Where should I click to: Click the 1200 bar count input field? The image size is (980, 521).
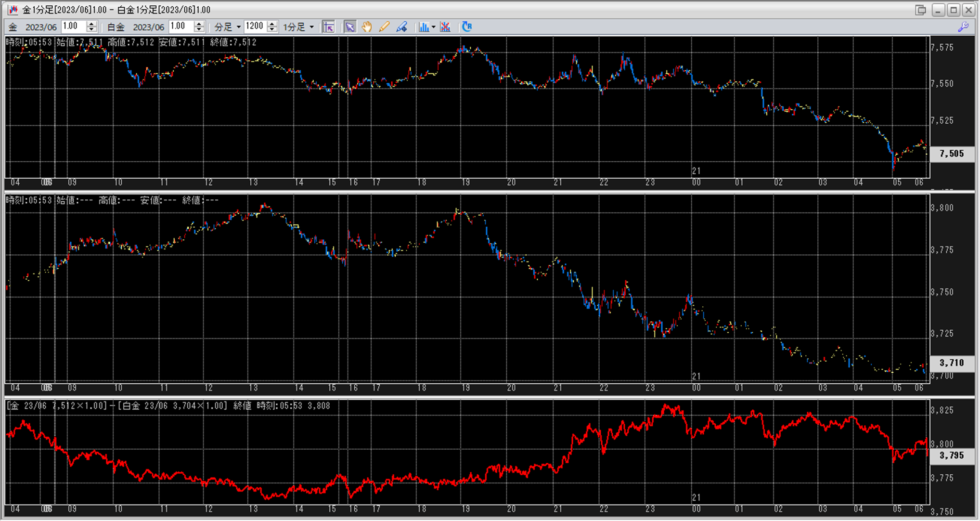pyautogui.click(x=255, y=26)
